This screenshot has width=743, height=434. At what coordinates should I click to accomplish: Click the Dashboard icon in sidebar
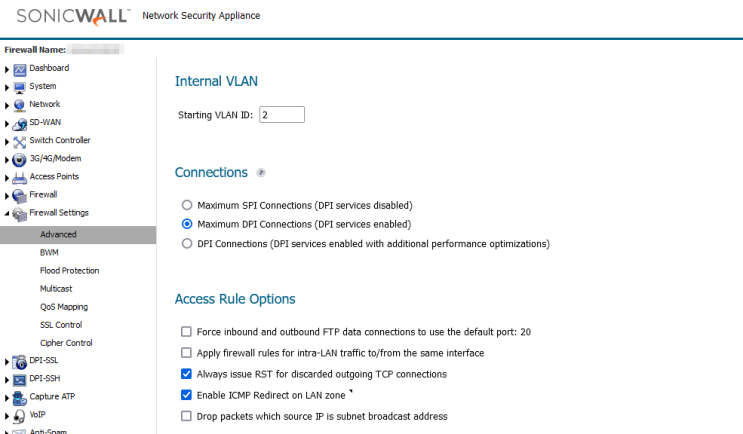(20, 69)
